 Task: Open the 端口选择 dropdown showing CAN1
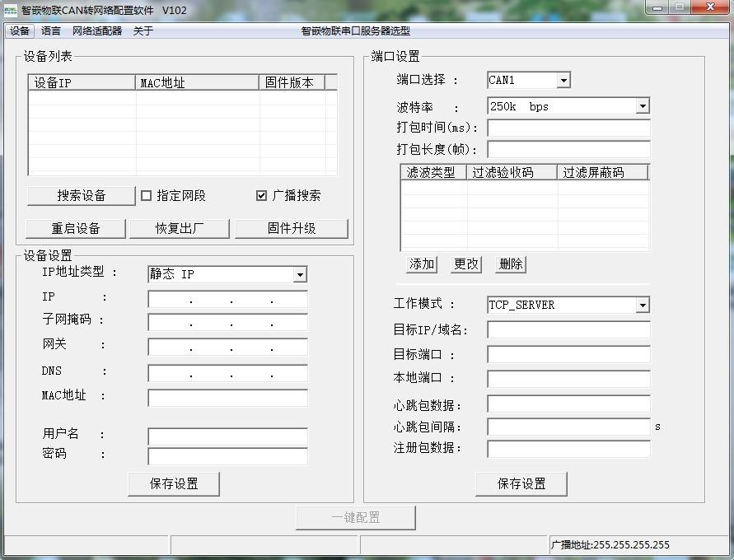529,80
